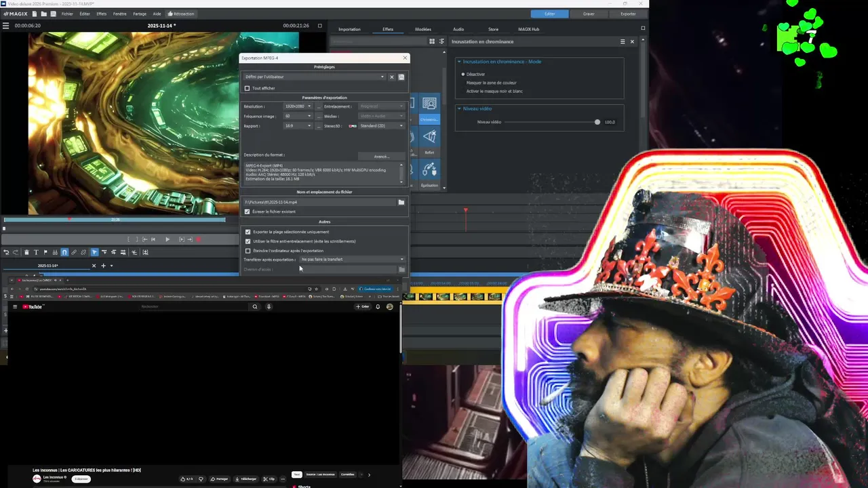The image size is (868, 488).
Task: Open the Fréquence image 60 dropdown
Action: 298,116
